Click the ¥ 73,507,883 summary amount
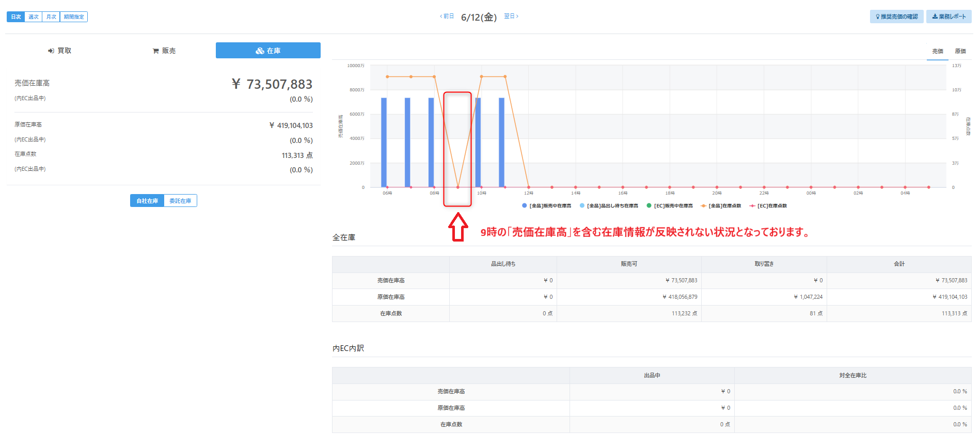The height and width of the screenshot is (448, 980). (x=272, y=84)
